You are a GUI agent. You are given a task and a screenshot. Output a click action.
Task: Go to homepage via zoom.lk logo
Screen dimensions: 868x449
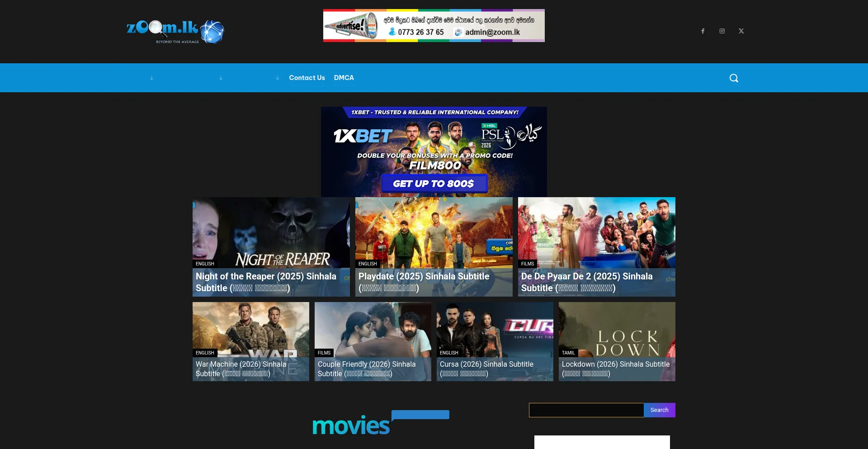pyautogui.click(x=175, y=31)
